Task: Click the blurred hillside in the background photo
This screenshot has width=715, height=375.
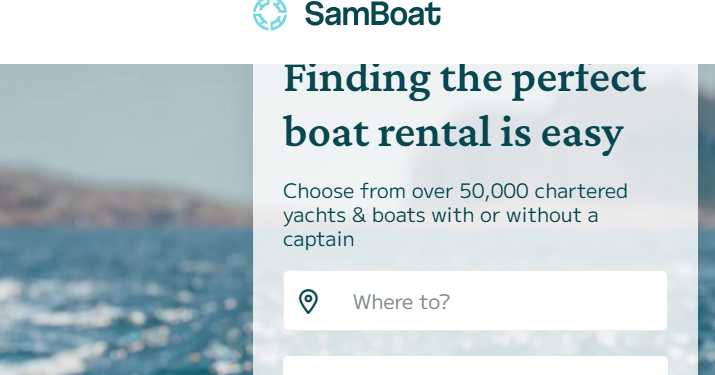Action: tap(123, 198)
